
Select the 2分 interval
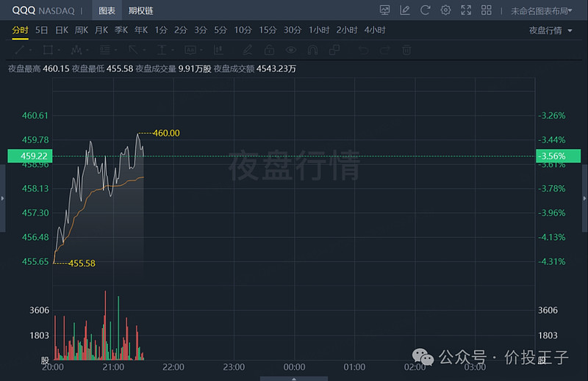(x=180, y=30)
